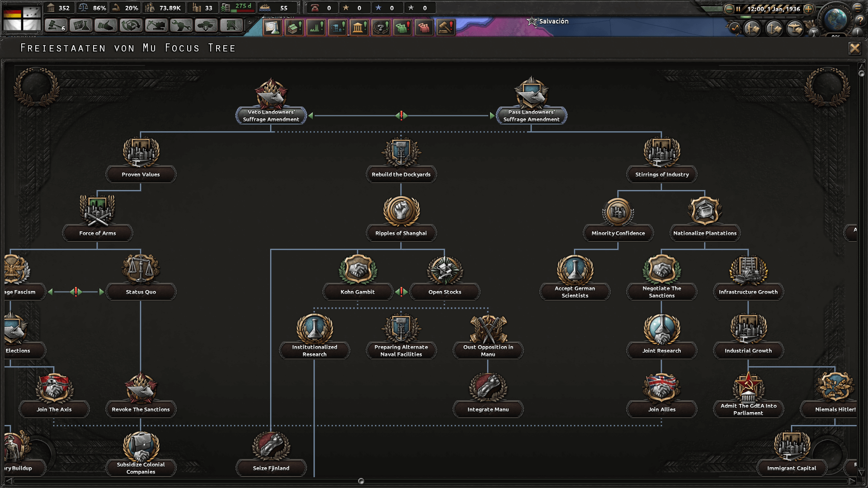This screenshot has width=868, height=488.
Task: Toggle the game pause button by the date
Action: point(738,9)
